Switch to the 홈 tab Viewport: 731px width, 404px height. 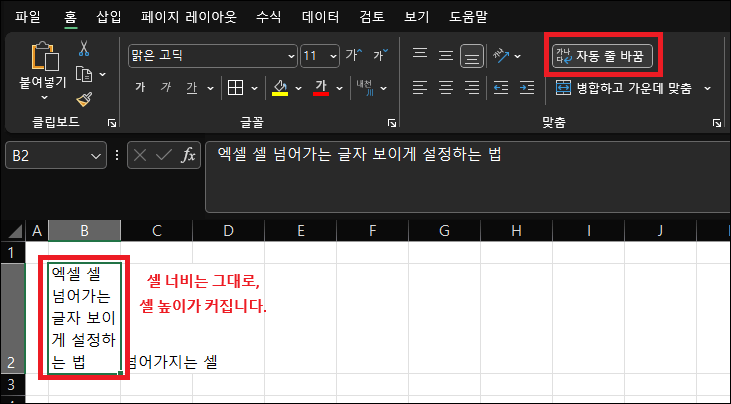pyautogui.click(x=70, y=17)
